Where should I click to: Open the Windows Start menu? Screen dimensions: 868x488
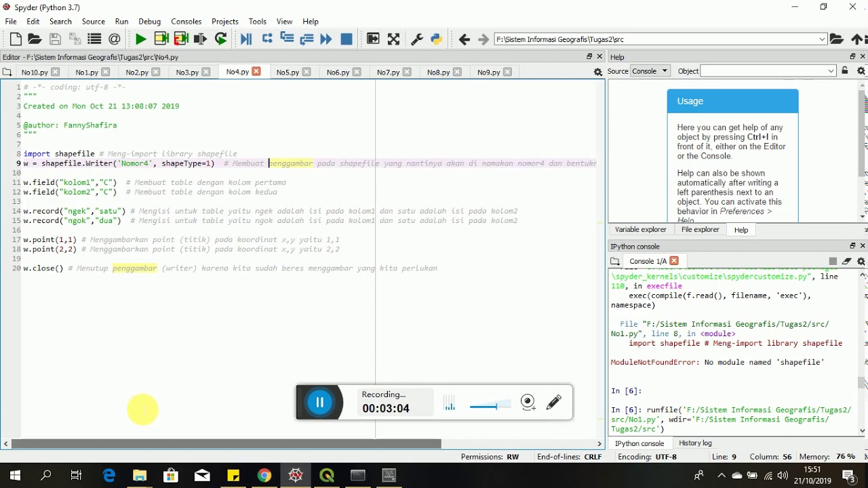(x=15, y=475)
